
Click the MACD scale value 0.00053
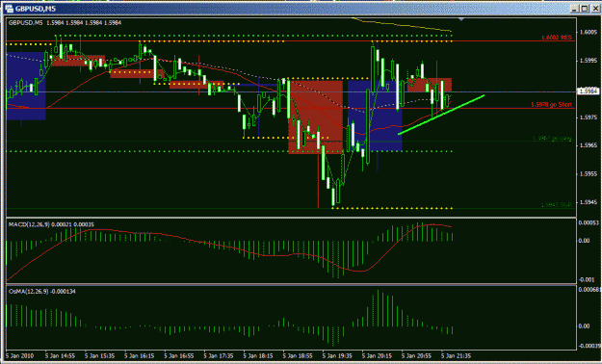pyautogui.click(x=589, y=223)
